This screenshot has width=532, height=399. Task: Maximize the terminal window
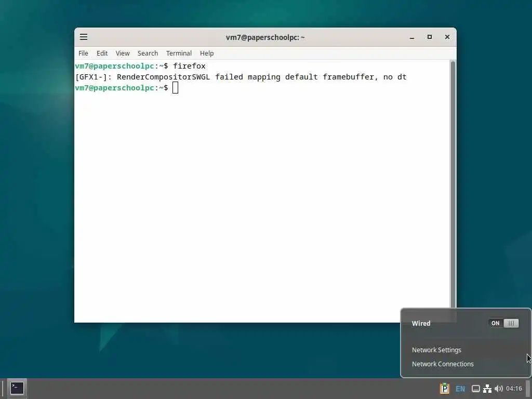coord(430,37)
